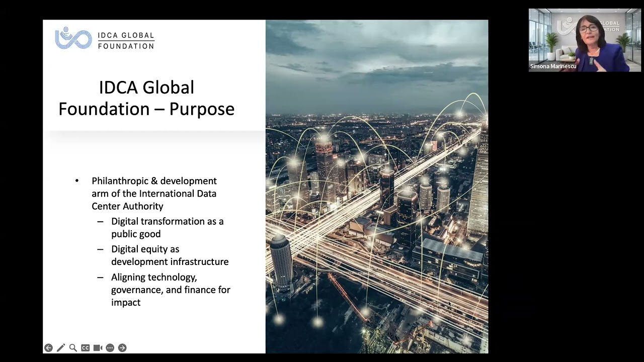Open the pen annotation tool
This screenshot has height=362, width=644.
tap(61, 348)
